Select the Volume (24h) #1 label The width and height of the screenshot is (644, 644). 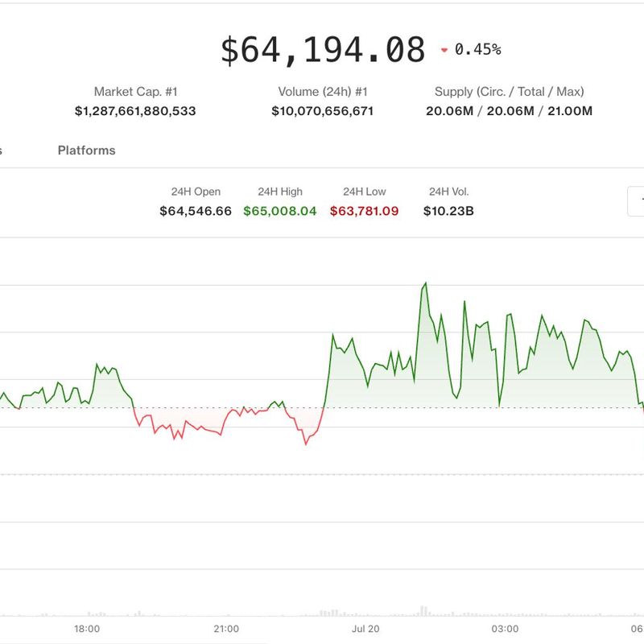click(x=323, y=92)
